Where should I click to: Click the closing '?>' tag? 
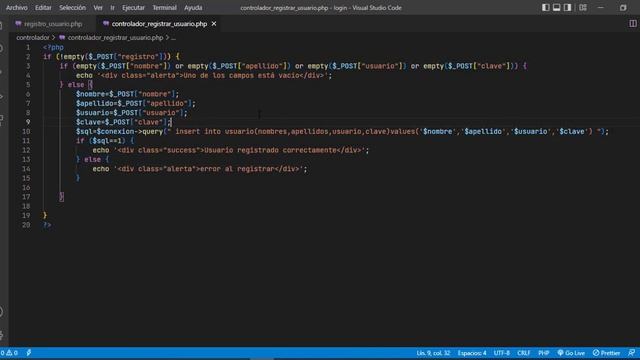pos(47,225)
